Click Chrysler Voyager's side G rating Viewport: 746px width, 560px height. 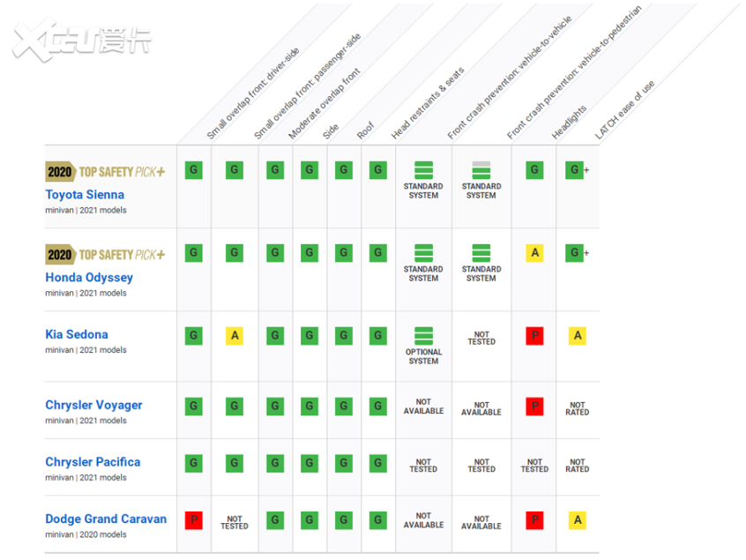coord(310,406)
